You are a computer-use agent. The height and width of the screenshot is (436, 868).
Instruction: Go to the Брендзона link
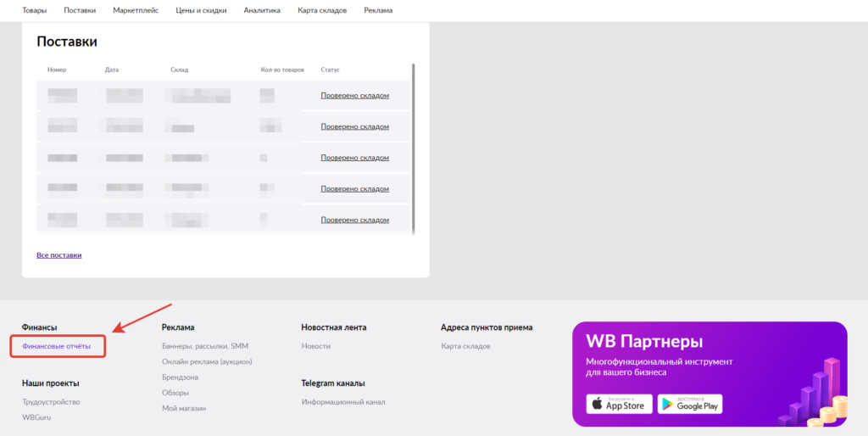pos(180,377)
